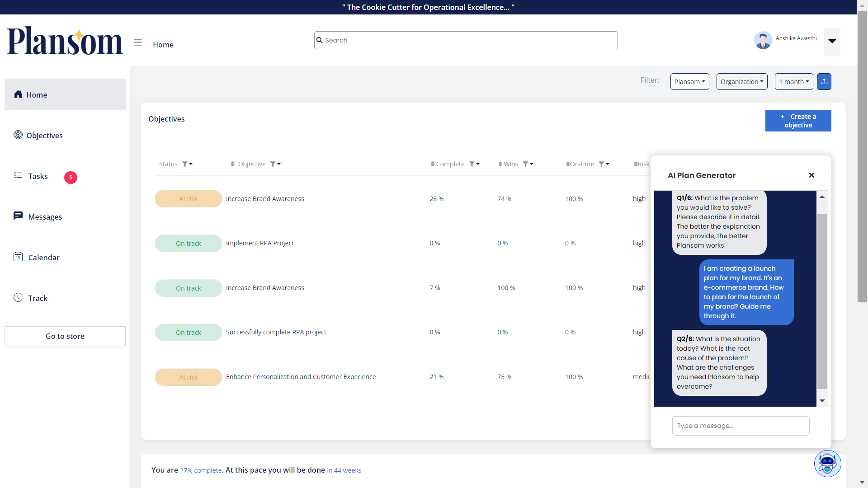Click the chat panel scrollbar thumb
The width and height of the screenshot is (868, 488).
click(x=822, y=301)
